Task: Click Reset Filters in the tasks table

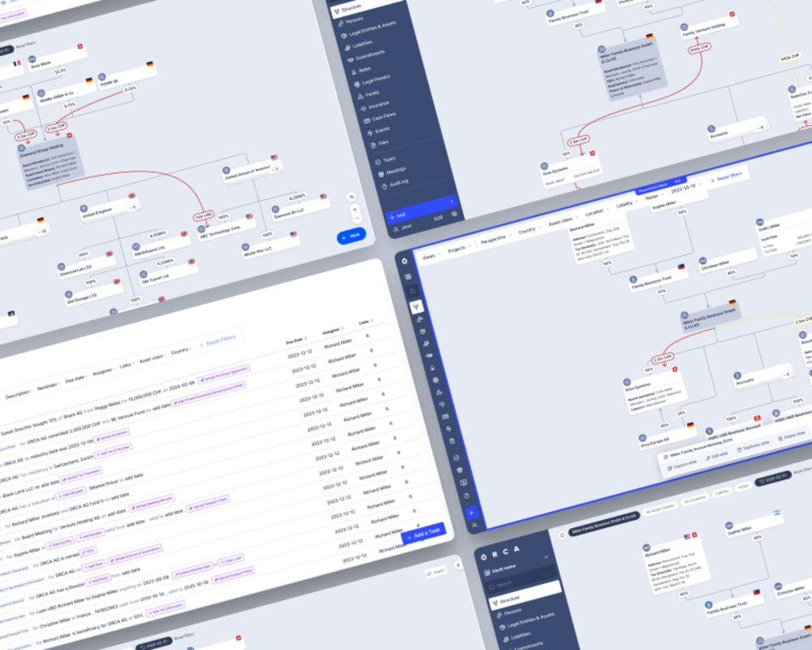Action: click(218, 341)
